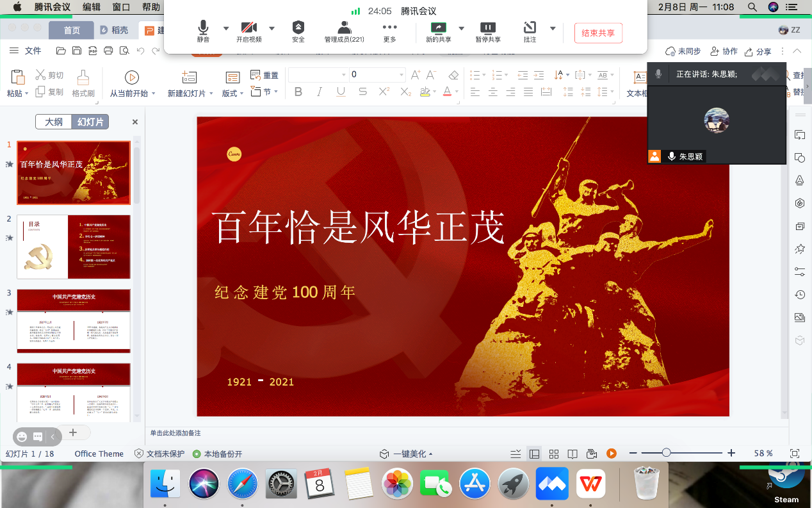The width and height of the screenshot is (812, 508).
Task: Expand dropdown arrow next to 新的共享
Action: pyautogui.click(x=461, y=28)
